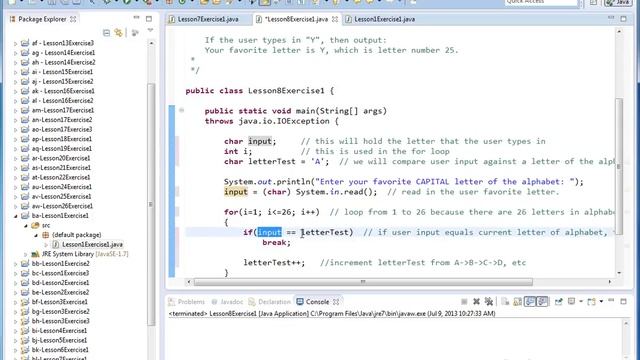Select the Console tab
The width and height of the screenshot is (640, 360).
318,302
